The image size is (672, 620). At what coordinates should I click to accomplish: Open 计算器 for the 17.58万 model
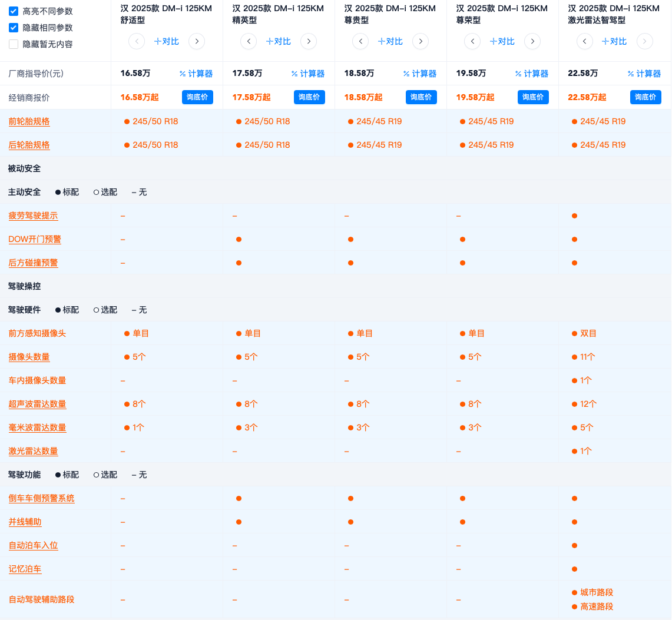(307, 74)
